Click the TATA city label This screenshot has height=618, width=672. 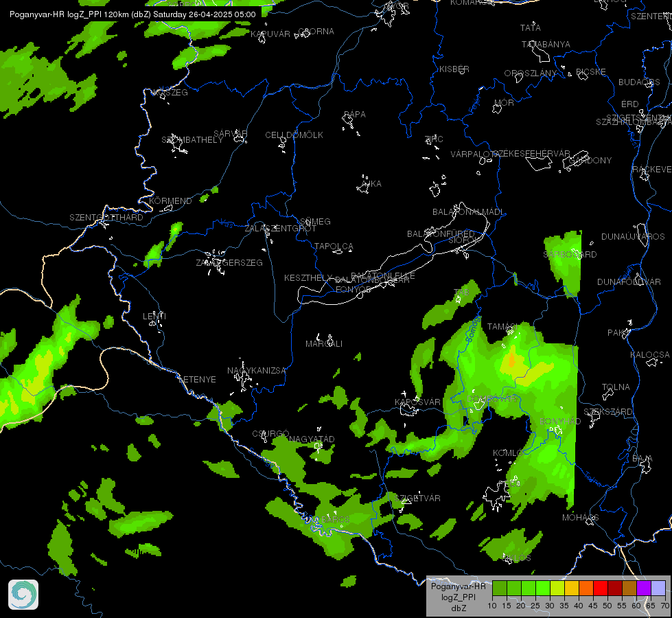tap(530, 28)
